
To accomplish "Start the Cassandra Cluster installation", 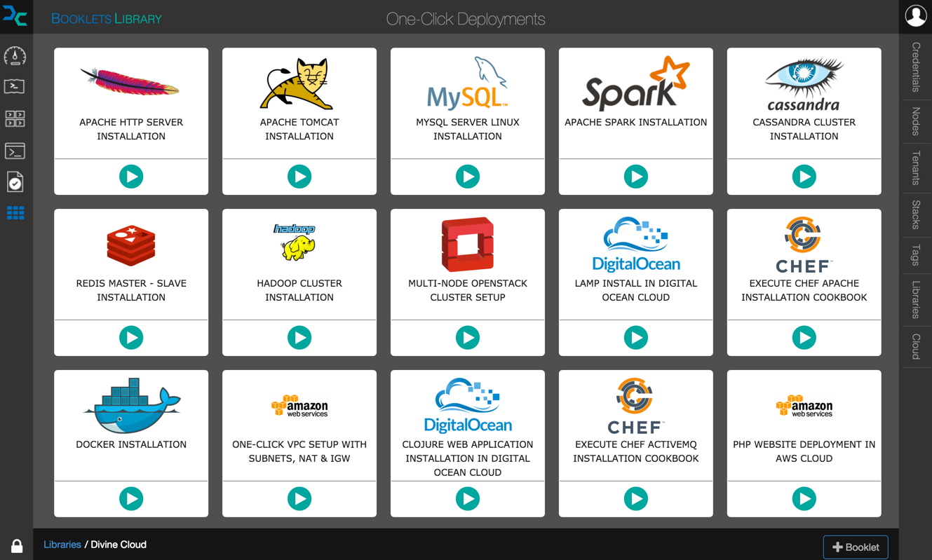I will (x=804, y=177).
